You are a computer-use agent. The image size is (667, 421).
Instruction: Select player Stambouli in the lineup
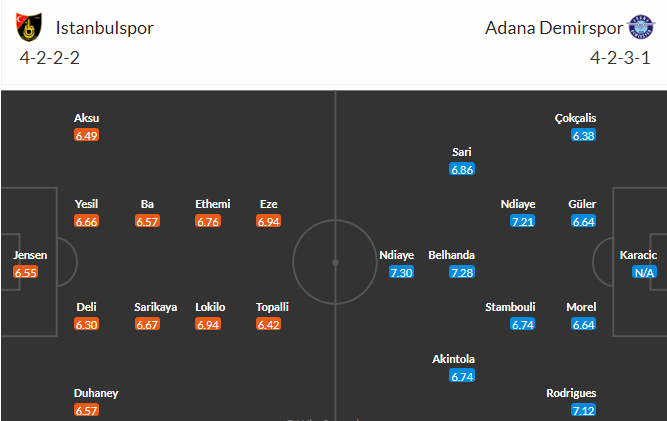coord(510,307)
